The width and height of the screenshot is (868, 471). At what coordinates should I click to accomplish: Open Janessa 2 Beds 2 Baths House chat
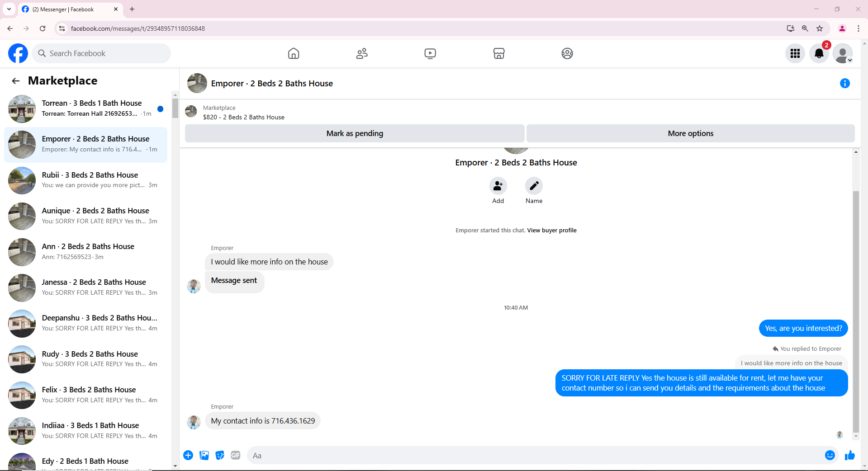pos(86,287)
